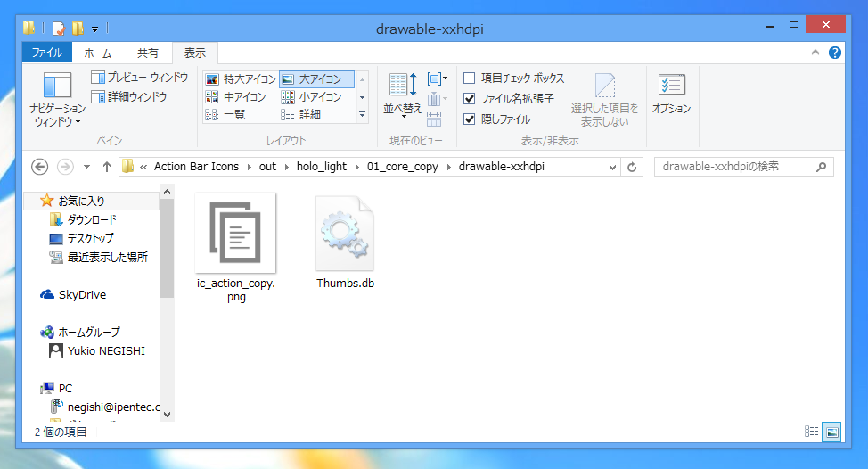Switch to large icons view in status bar
The width and height of the screenshot is (868, 469).
click(832, 432)
